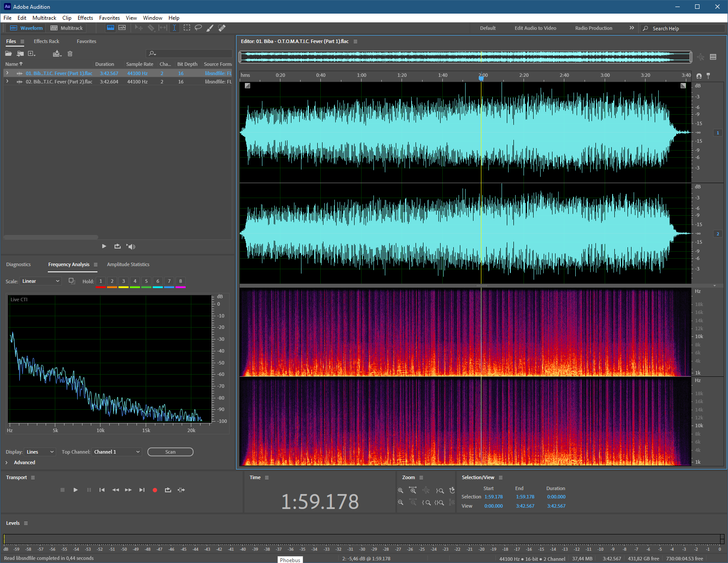Toggle the headphones icon beside the timeline ruler

point(699,76)
